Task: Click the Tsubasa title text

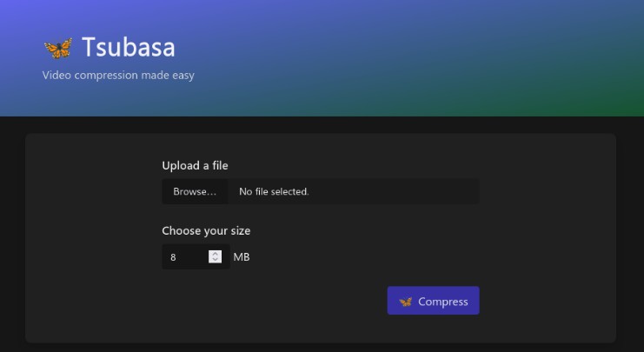Action: point(129,47)
